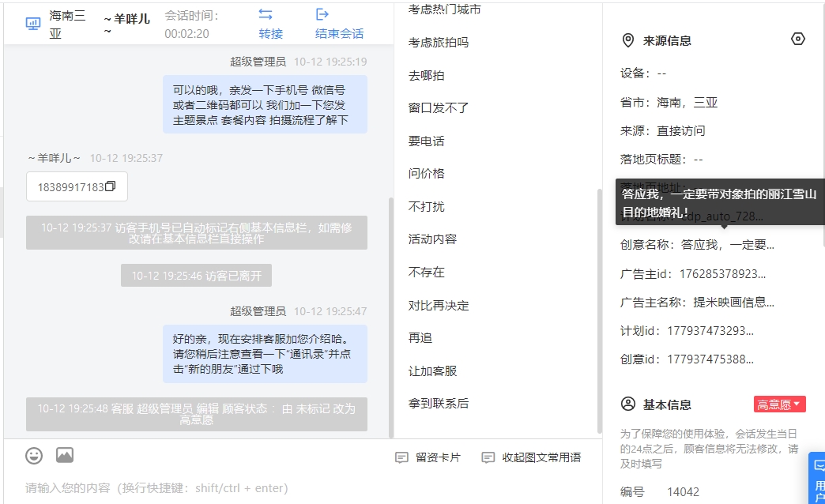Click the visitor phone number 18389917183
Viewport: 825px width, 504px height.
71,187
